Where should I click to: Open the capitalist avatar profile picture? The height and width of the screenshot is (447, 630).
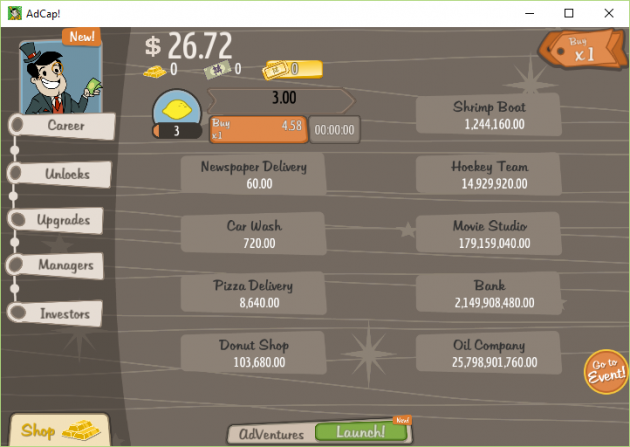click(x=60, y=77)
